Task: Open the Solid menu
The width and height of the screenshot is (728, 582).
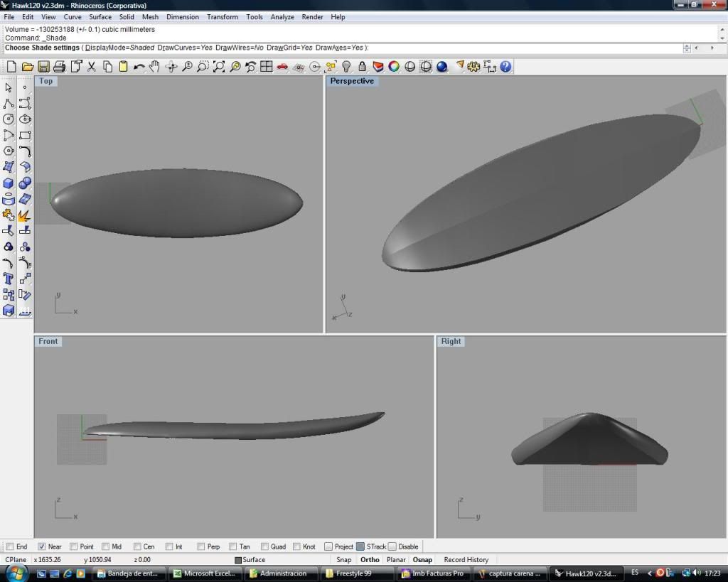Action: [x=127, y=17]
